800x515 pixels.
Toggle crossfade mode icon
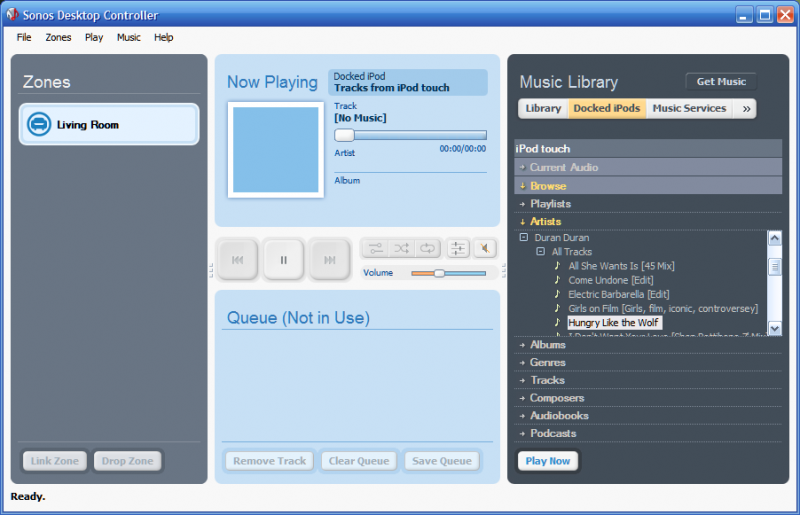pyautogui.click(x=376, y=249)
